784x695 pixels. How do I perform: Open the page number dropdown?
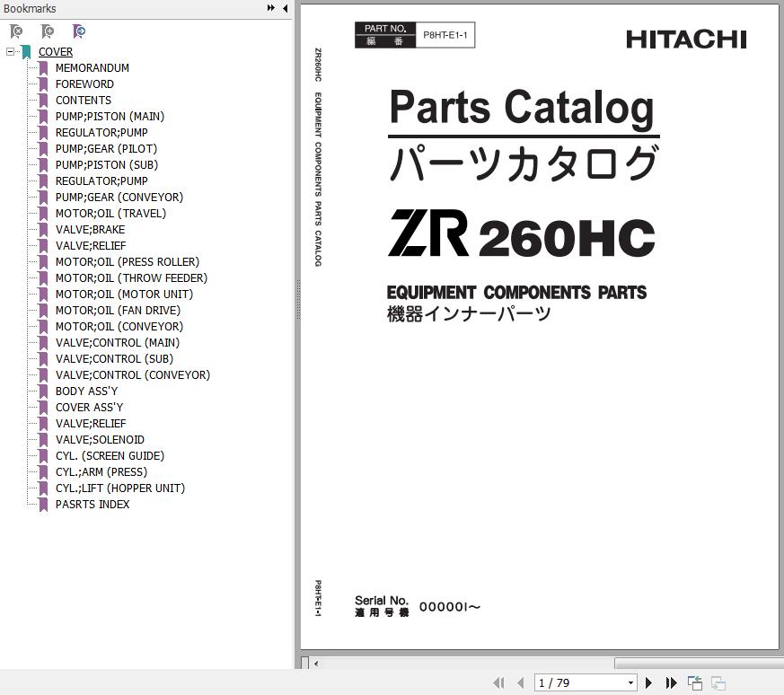[630, 683]
